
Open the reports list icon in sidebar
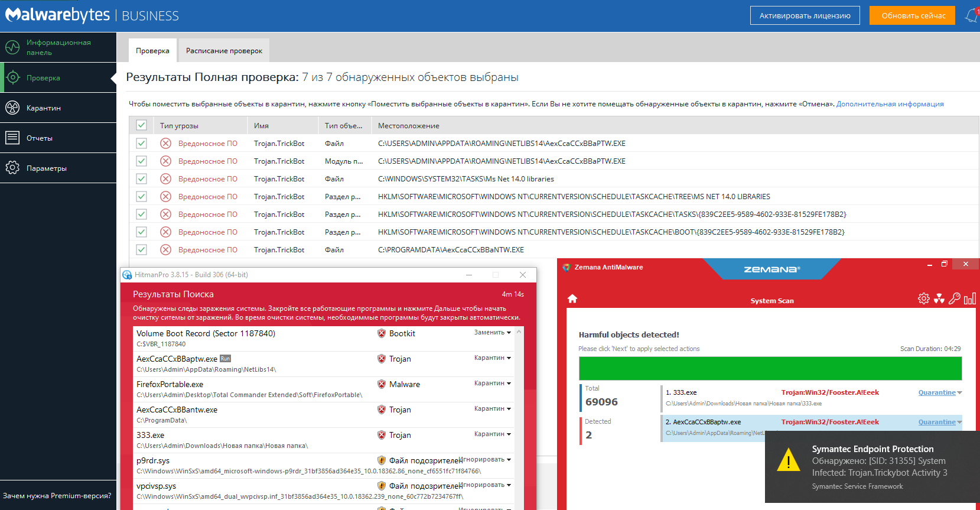click(x=12, y=138)
